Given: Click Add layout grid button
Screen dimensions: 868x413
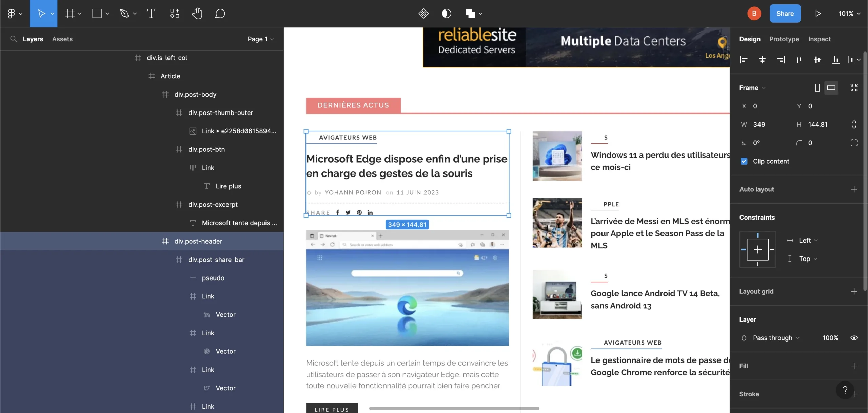Looking at the screenshot, I should pos(854,291).
